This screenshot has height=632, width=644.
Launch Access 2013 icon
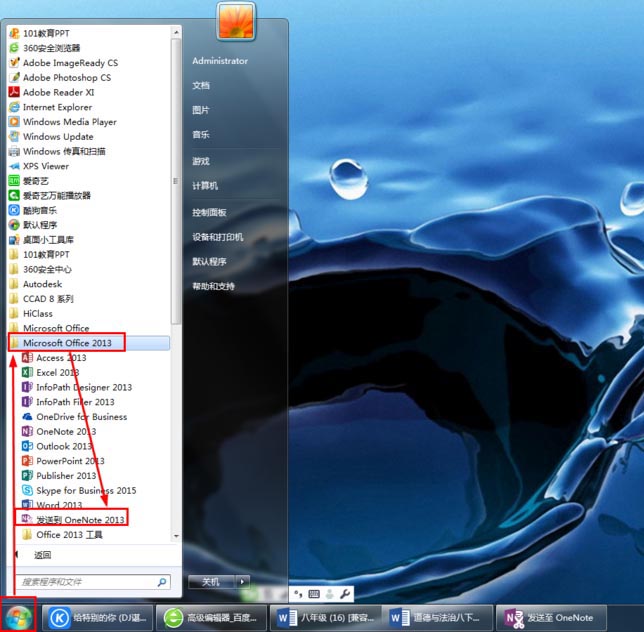point(28,358)
